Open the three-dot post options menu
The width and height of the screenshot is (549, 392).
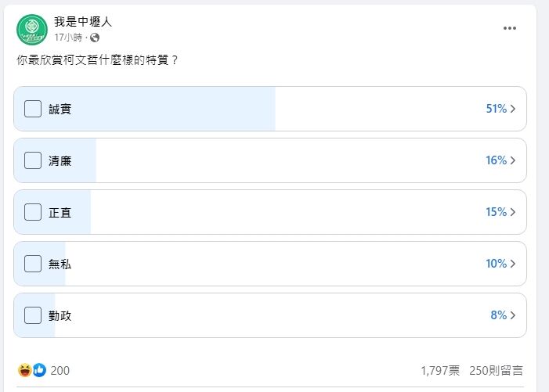coord(509,28)
